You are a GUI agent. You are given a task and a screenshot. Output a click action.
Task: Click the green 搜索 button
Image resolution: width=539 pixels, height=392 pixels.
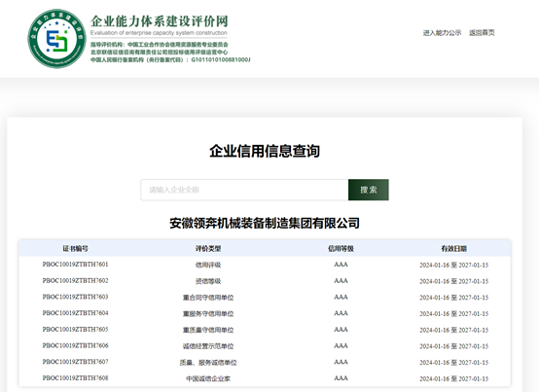(x=369, y=190)
